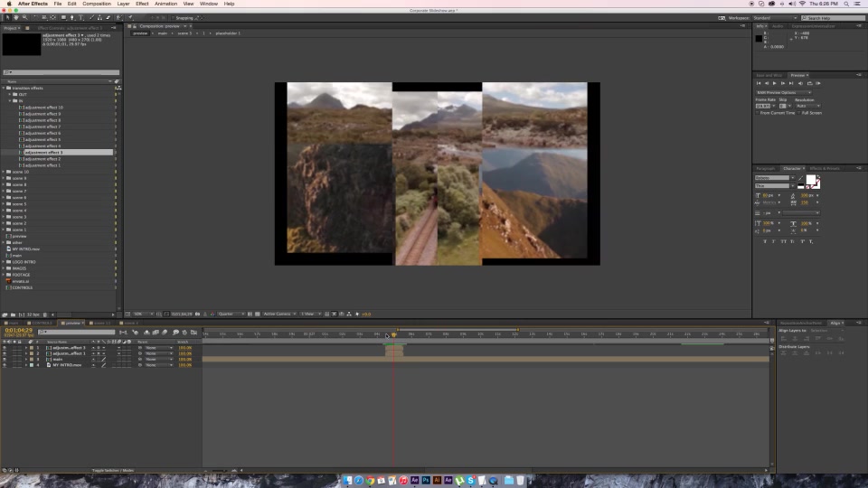The height and width of the screenshot is (488, 868).
Task: Enable the Snapping checkbox
Action: pos(174,18)
